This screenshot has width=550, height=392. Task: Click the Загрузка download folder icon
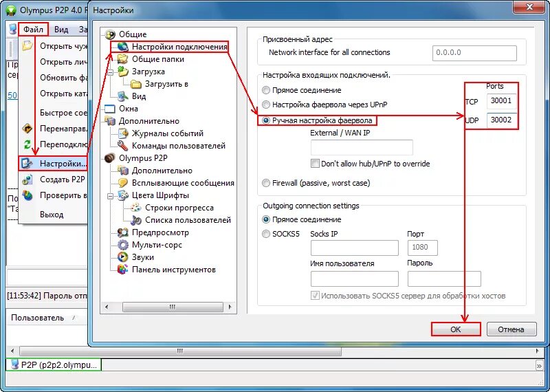click(x=123, y=72)
